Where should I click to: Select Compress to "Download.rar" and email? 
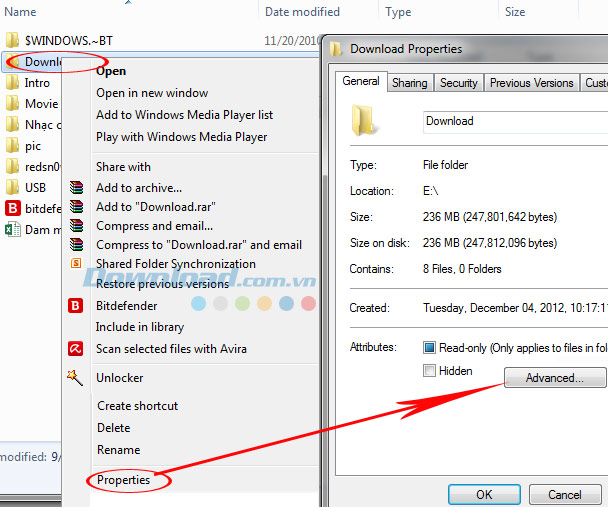[x=199, y=245]
